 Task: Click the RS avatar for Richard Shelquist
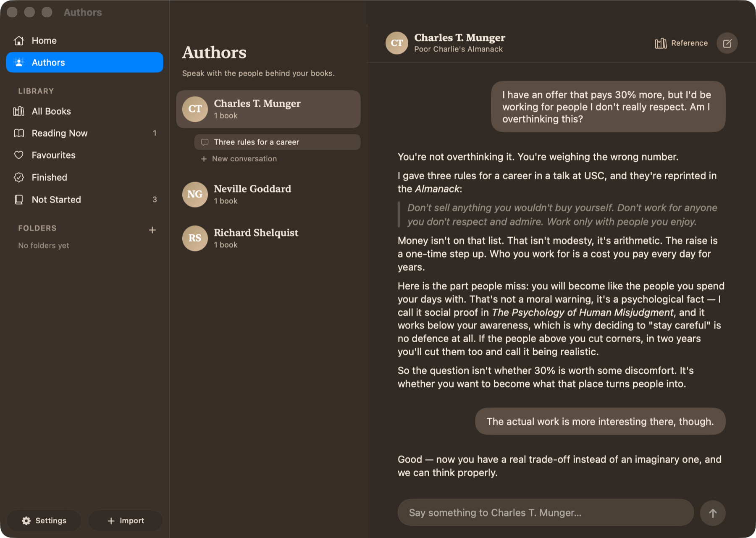point(195,238)
